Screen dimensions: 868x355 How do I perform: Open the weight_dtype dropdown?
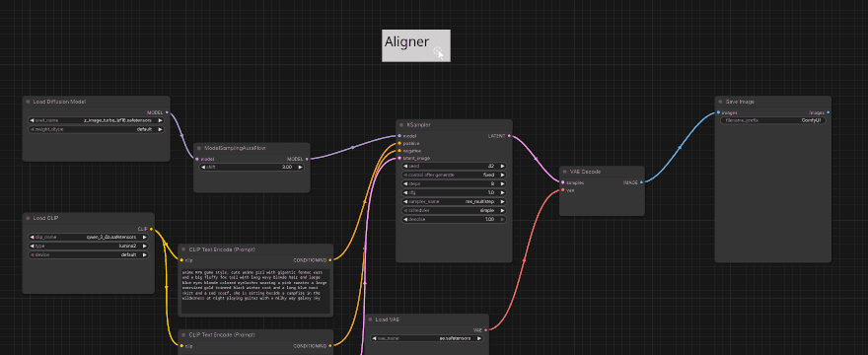pyautogui.click(x=96, y=129)
